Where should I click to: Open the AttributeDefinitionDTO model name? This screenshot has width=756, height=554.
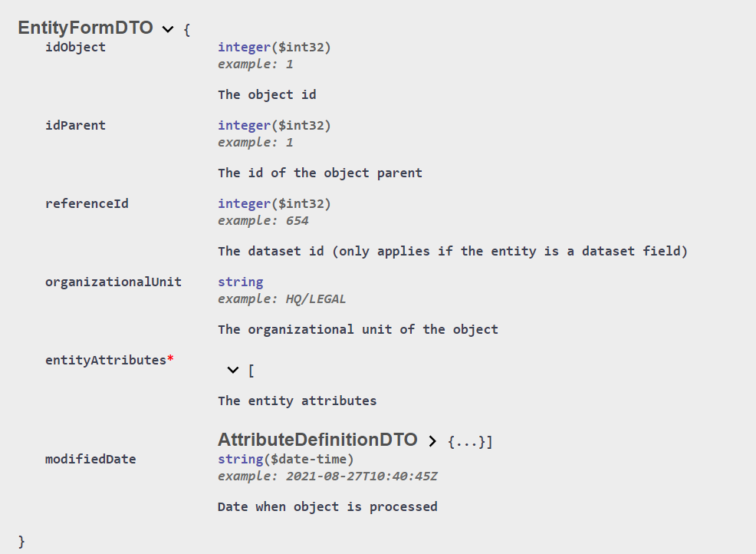click(317, 440)
